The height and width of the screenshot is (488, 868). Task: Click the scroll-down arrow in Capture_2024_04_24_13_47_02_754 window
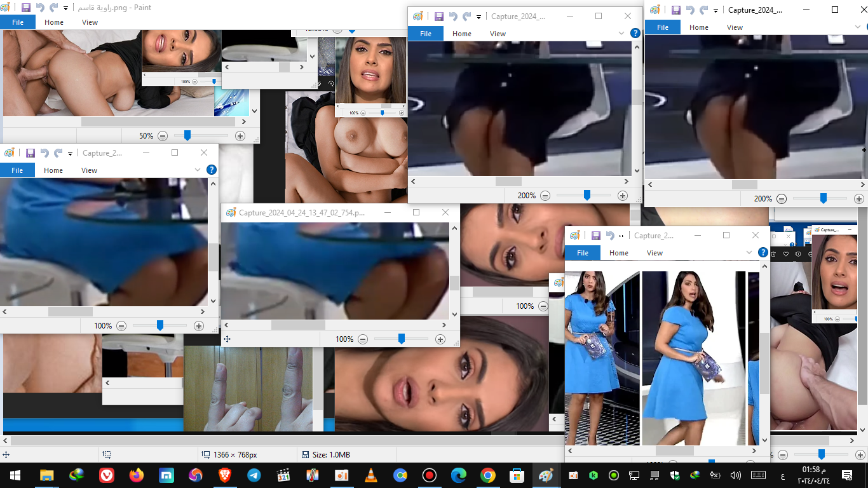click(454, 314)
